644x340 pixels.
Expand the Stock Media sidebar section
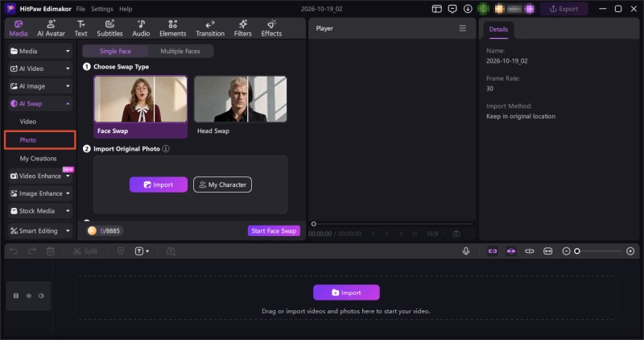pos(40,211)
